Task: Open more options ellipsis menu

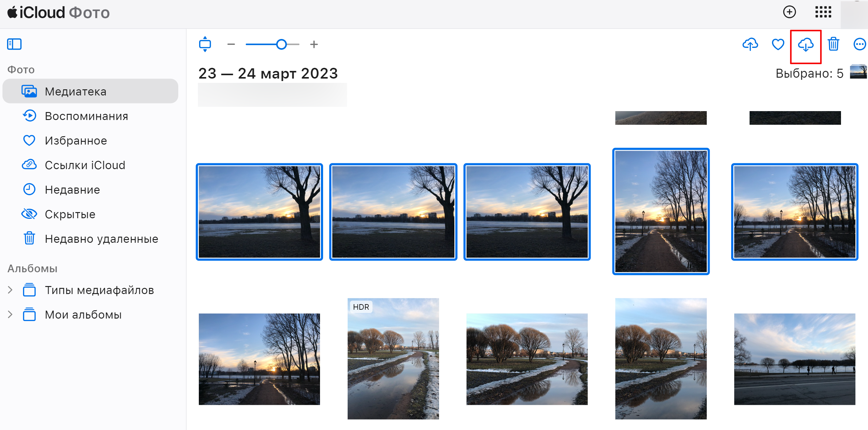Action: [x=860, y=44]
